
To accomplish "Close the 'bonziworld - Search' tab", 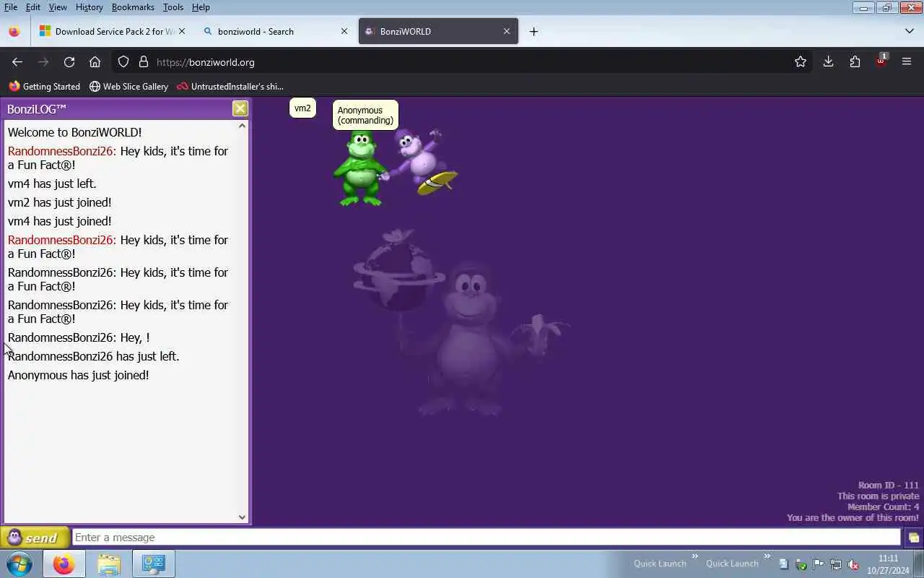I will pyautogui.click(x=344, y=31).
